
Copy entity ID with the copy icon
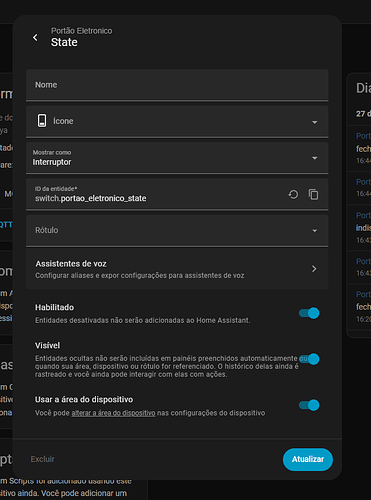313,194
